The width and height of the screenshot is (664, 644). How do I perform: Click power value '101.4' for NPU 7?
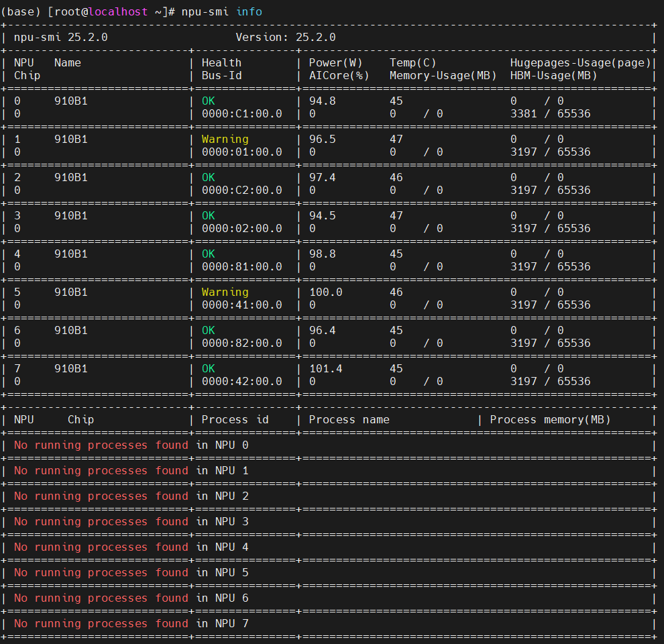point(326,368)
